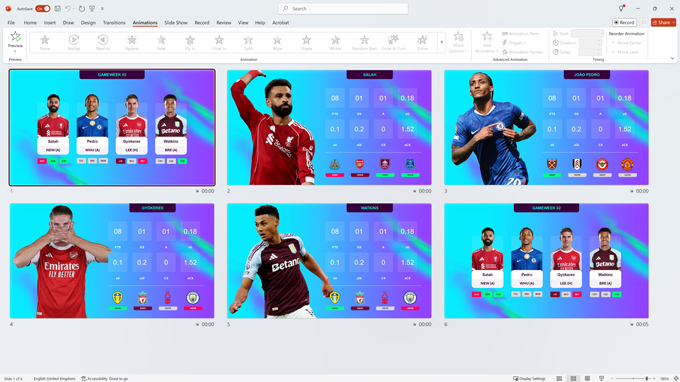Start presentation from beginning icon in title bar
This screenshot has width=680, height=382.
click(x=92, y=9)
